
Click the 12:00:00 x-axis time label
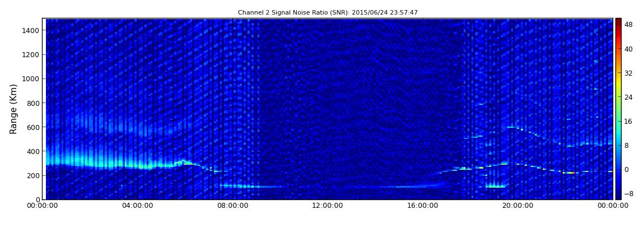(327, 206)
